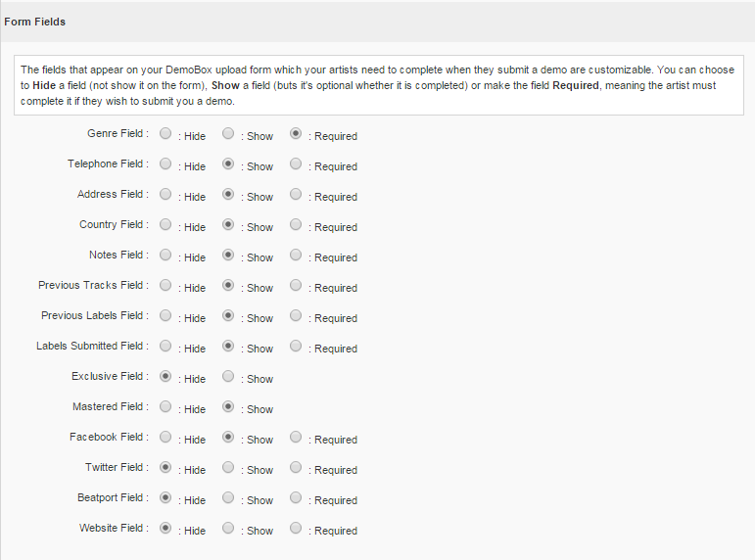Click the Form Fields section header
Screen dimensions: 755x560
[x=35, y=21]
